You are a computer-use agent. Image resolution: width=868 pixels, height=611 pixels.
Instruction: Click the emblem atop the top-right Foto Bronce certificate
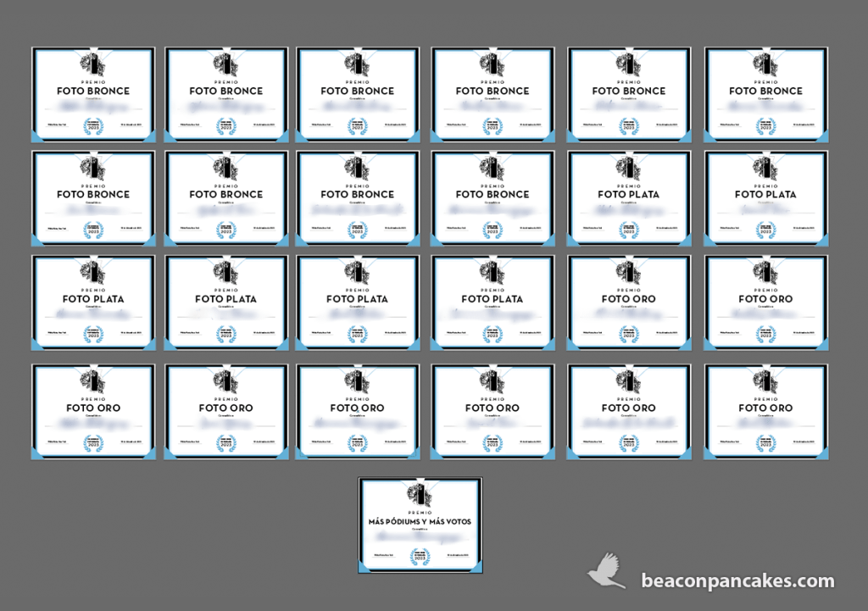[765, 64]
